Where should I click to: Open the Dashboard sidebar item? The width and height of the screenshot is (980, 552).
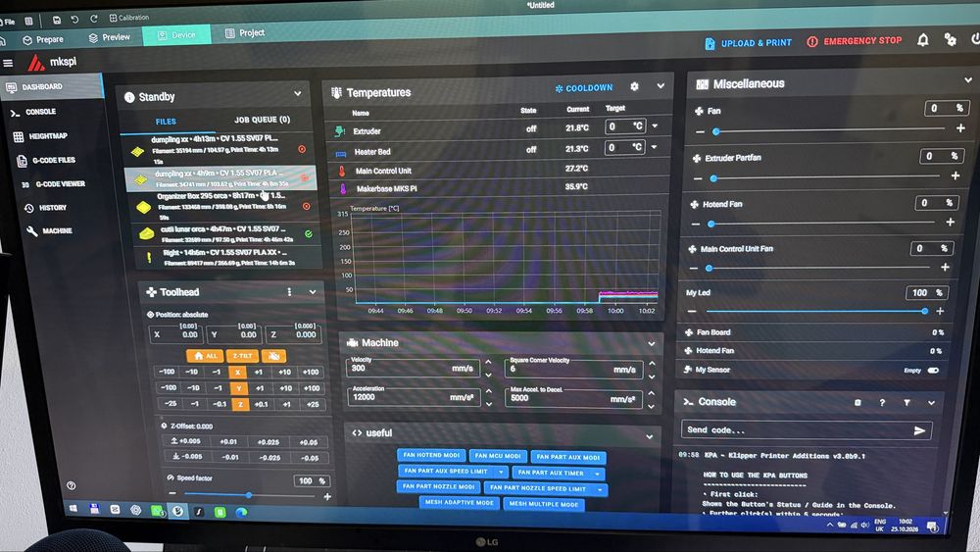coord(50,87)
